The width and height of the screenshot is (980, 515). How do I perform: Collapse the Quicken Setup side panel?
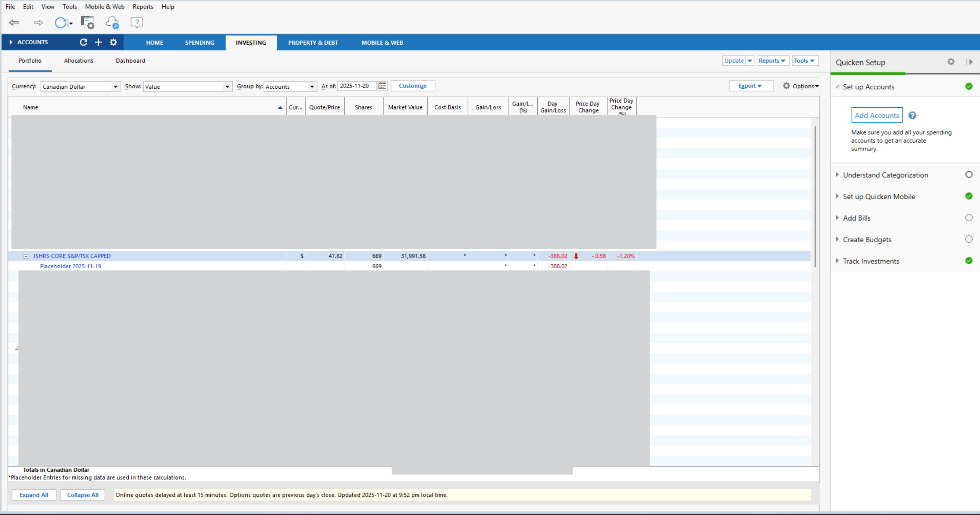click(x=969, y=62)
